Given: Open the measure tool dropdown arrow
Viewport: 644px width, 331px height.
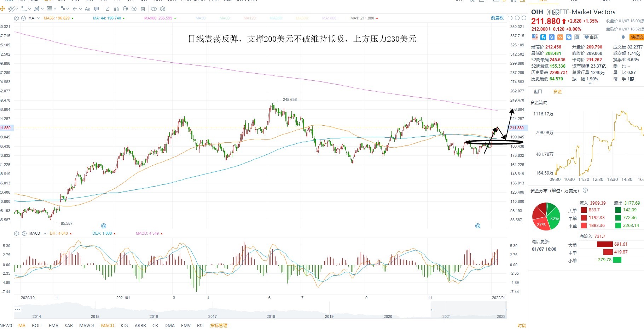Looking at the screenshot, I should click(x=68, y=9).
